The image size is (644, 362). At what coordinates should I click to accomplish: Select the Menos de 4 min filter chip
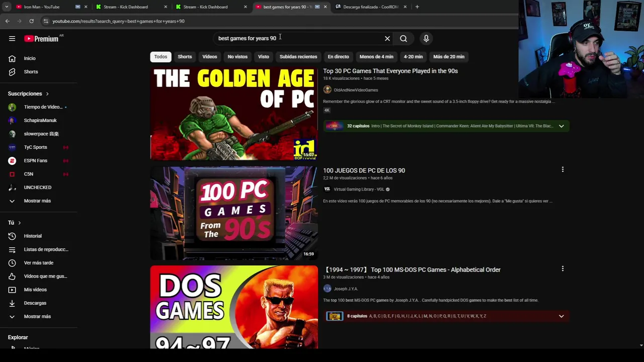(376, 57)
